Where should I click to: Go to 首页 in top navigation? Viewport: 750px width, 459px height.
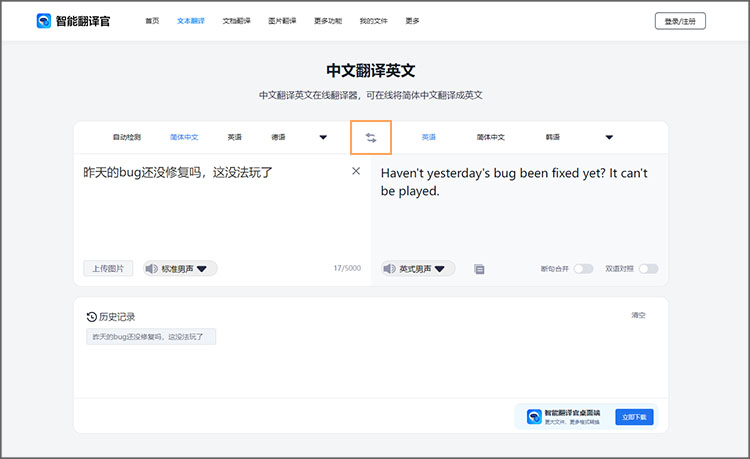pos(152,21)
